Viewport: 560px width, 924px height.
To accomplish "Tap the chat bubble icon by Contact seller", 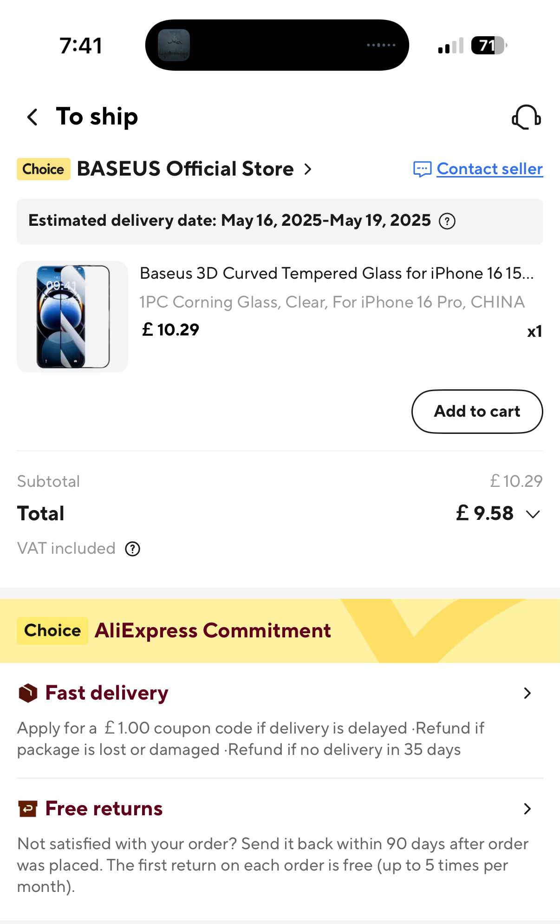I will (x=422, y=169).
